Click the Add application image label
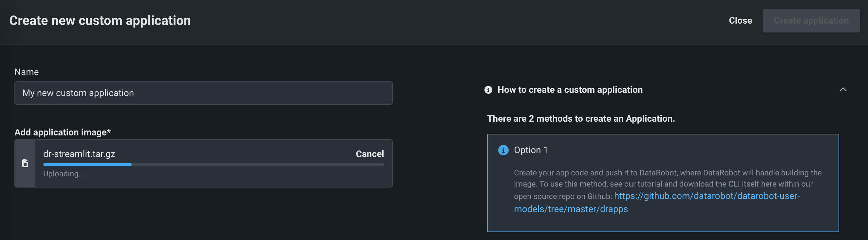The image size is (868, 240). [x=62, y=132]
